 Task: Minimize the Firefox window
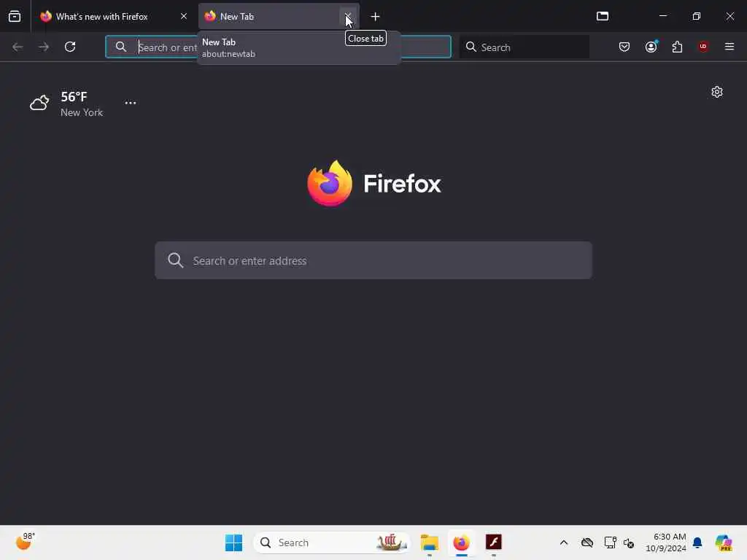coord(662,16)
